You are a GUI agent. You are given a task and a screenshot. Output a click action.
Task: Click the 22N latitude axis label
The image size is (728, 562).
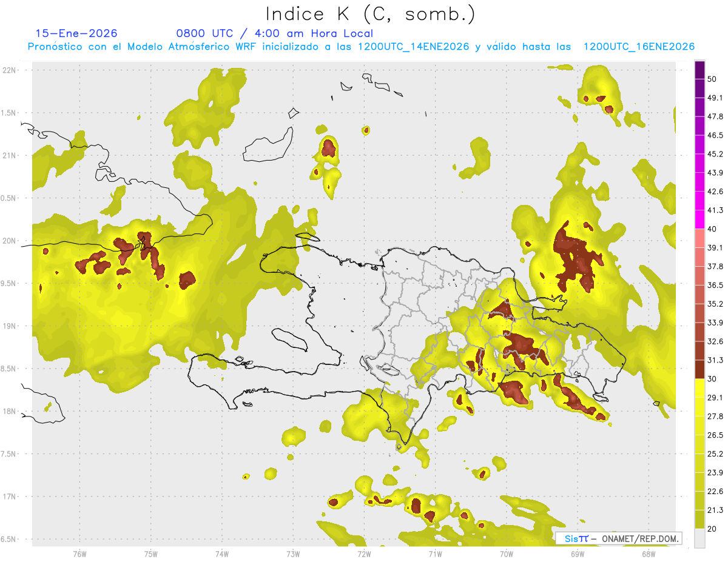(9, 70)
